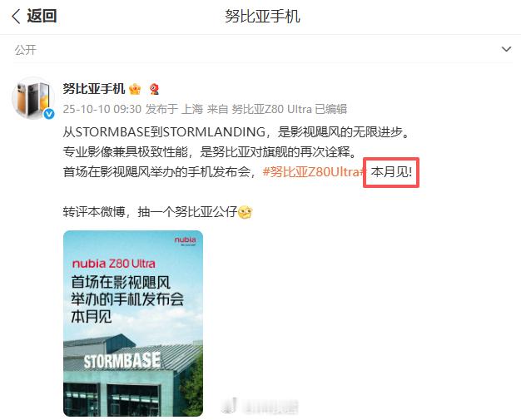Click the red mascot badge icon
This screenshot has width=521, height=420.
pos(154,89)
